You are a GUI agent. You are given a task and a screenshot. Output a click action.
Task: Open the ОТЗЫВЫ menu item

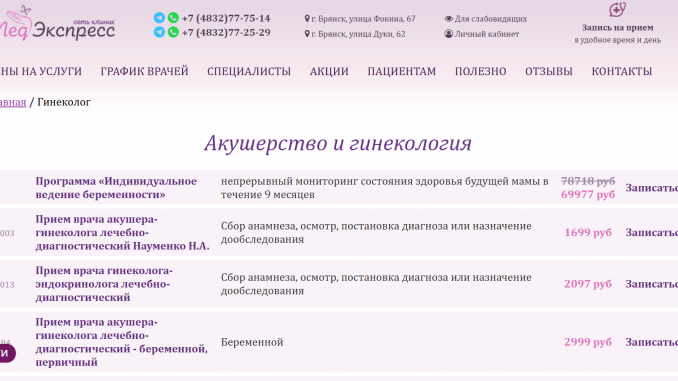tap(549, 71)
